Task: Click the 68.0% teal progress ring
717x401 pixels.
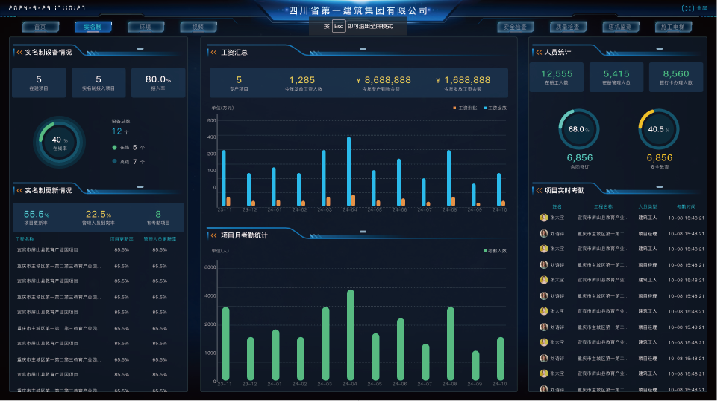Action: (x=577, y=129)
